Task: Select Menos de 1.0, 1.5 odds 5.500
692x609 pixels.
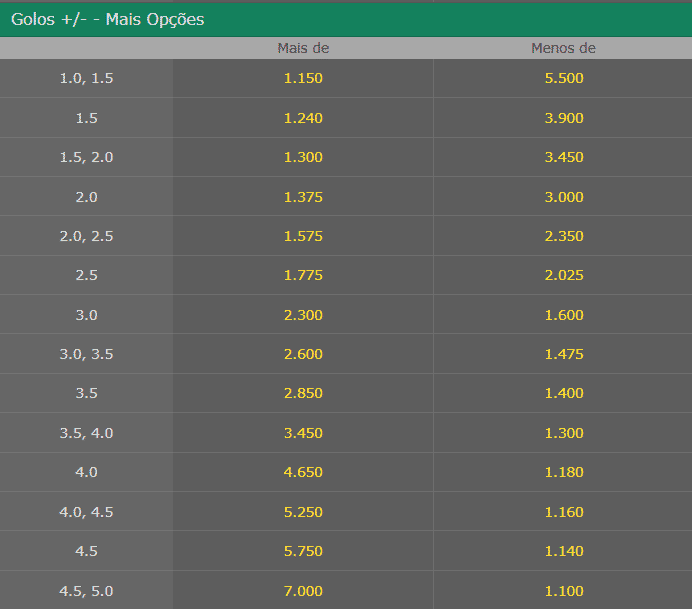Action: tap(563, 78)
